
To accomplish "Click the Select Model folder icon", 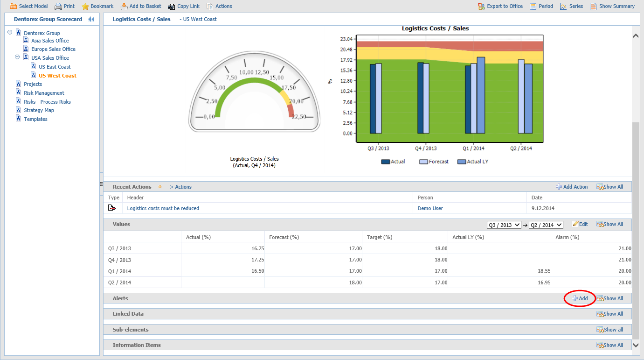I will coord(14,7).
